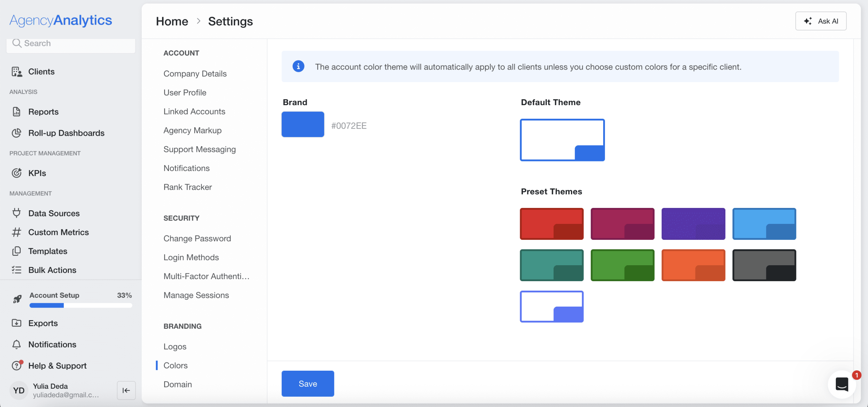Open Bulk Actions page
The image size is (868, 407).
point(53,270)
